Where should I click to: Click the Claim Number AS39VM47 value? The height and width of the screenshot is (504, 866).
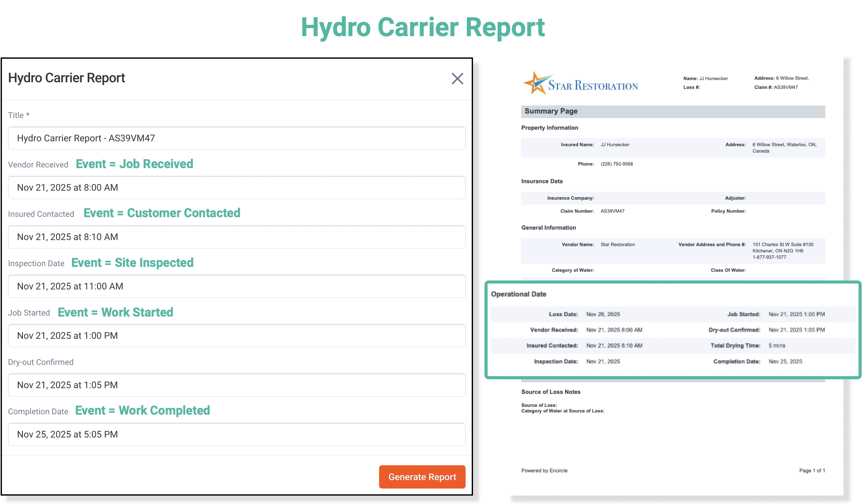coord(612,211)
